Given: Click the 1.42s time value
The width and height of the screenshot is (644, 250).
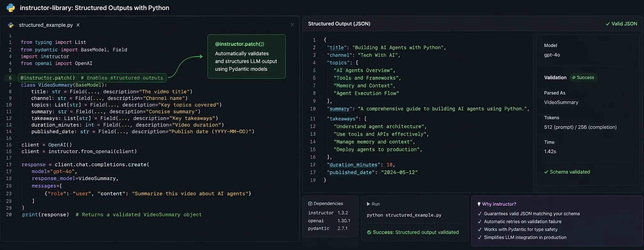Looking at the screenshot, I should click(x=550, y=151).
